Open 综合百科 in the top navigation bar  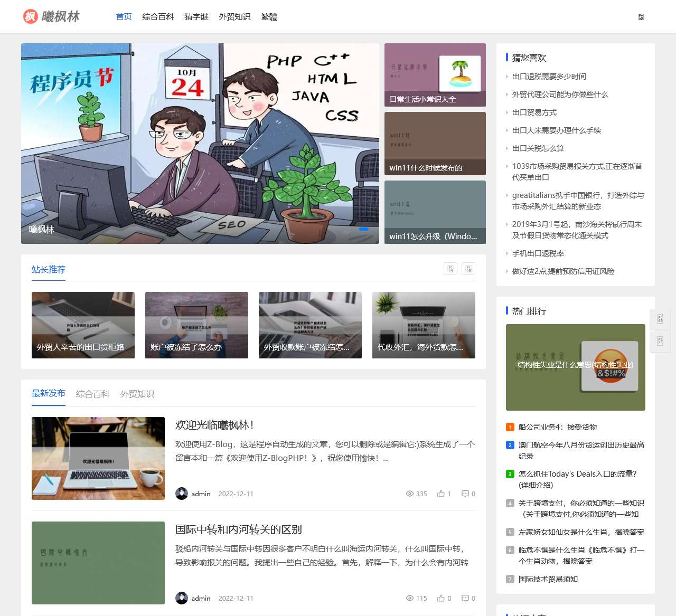(158, 17)
